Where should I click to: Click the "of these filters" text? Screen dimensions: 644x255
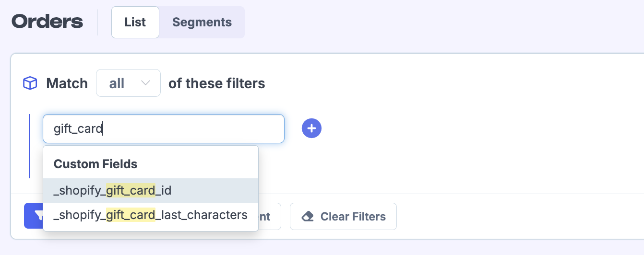point(216,83)
